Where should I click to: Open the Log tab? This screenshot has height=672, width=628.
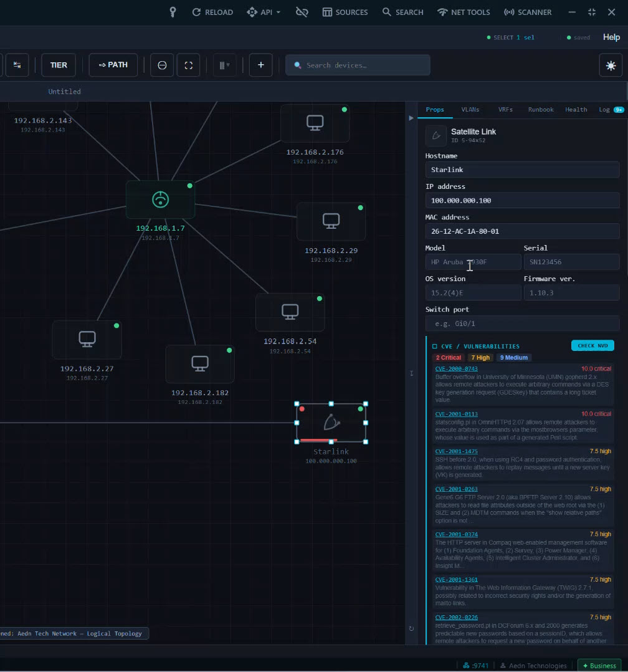[611, 110]
